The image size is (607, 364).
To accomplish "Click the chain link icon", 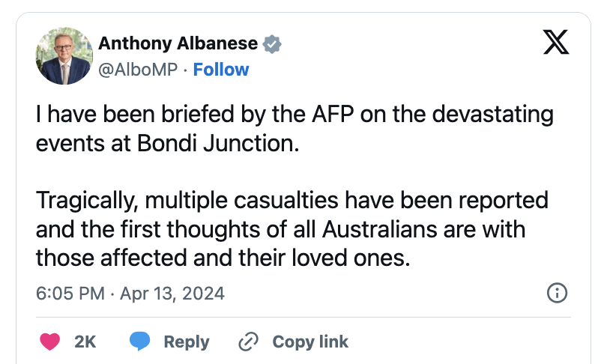I will pyautogui.click(x=247, y=342).
